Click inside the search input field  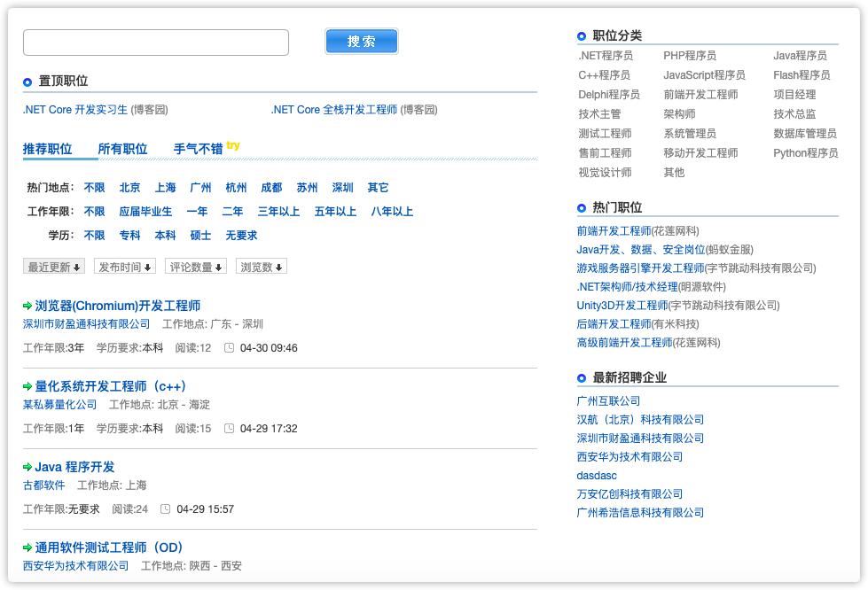coord(155,42)
